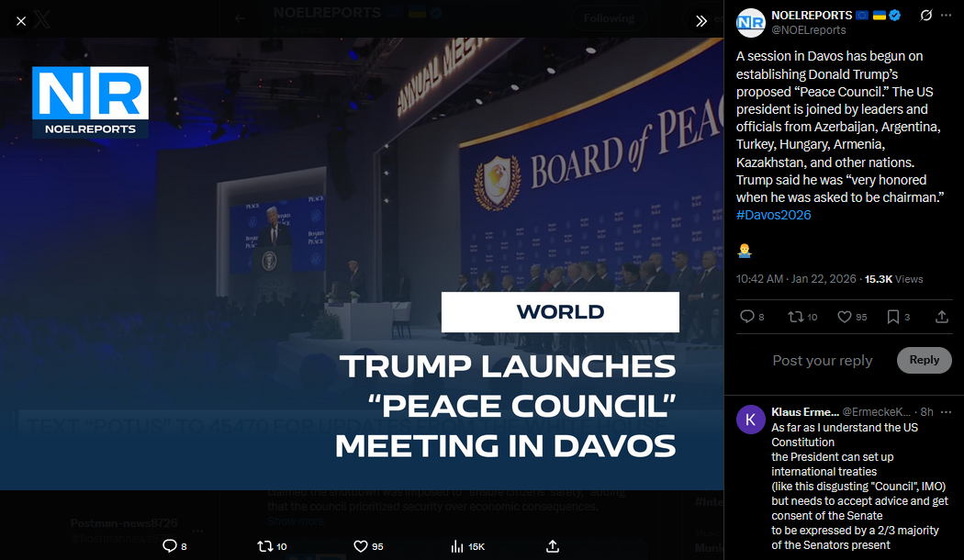Share the post using the sidebar share icon
Viewport: 964px width, 560px height.
tap(941, 317)
